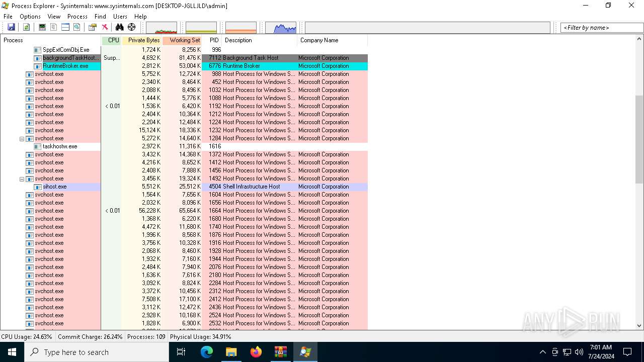This screenshot has height=362, width=644.
Task: Open the File menu
Action: [x=8, y=17]
